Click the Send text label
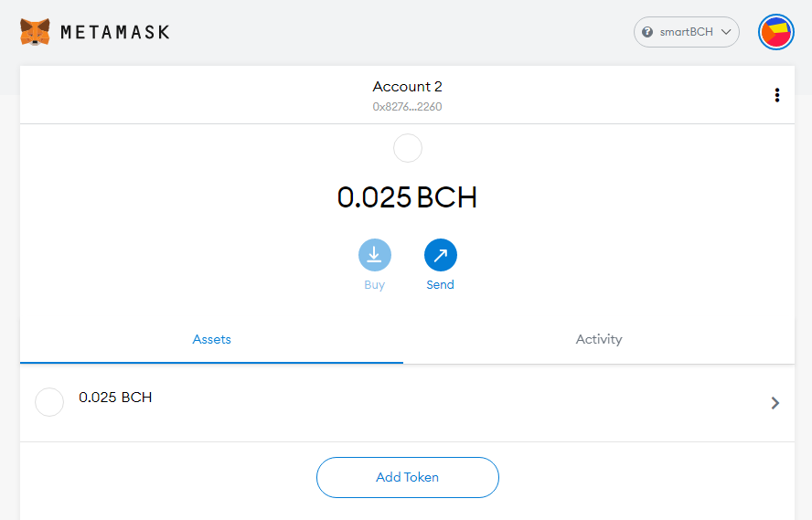The image size is (812, 520). click(440, 284)
